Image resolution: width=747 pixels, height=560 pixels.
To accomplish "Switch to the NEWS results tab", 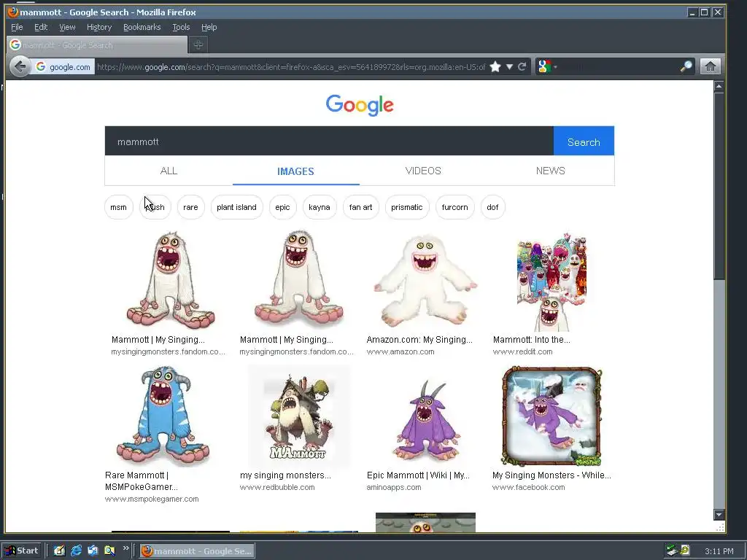I will click(550, 171).
